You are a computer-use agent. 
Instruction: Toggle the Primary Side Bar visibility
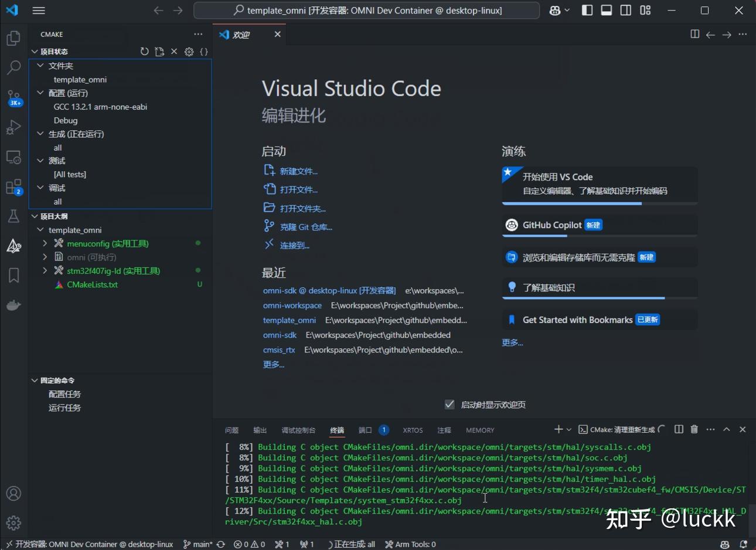pyautogui.click(x=587, y=10)
